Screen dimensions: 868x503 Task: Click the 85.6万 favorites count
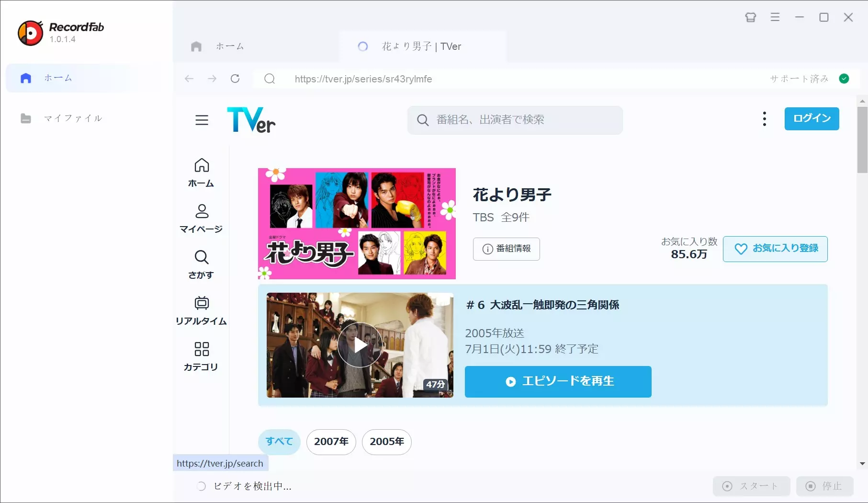tap(689, 254)
